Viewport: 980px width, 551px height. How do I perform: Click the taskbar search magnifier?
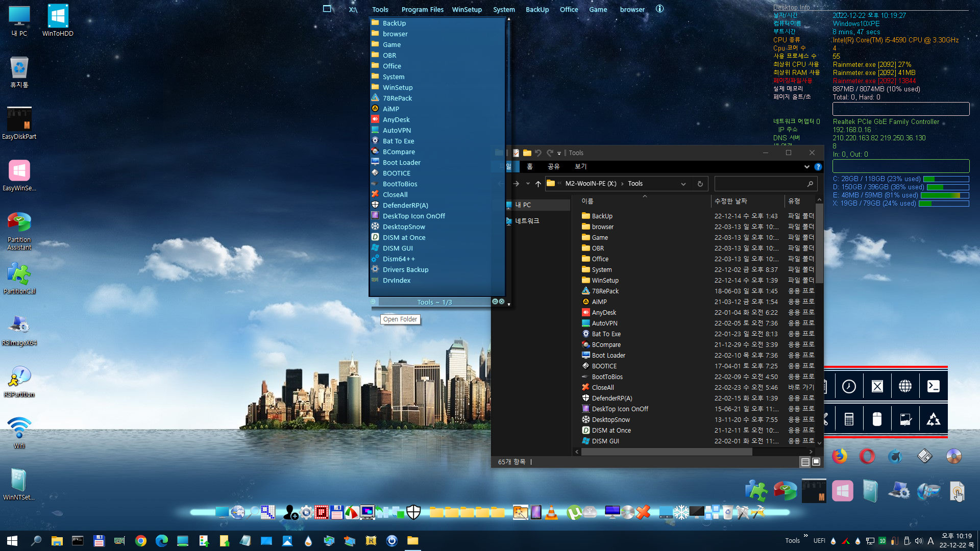36,541
